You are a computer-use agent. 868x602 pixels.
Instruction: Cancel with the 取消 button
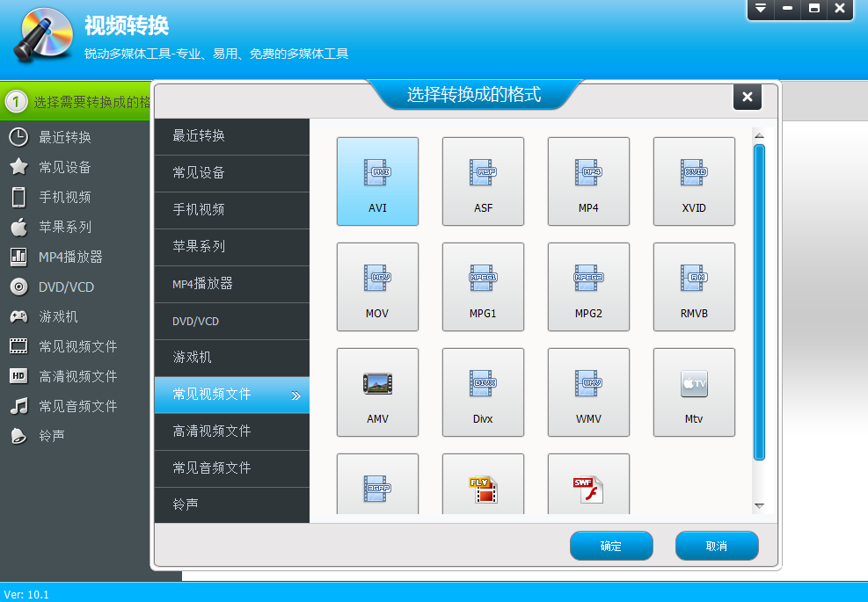(x=717, y=546)
